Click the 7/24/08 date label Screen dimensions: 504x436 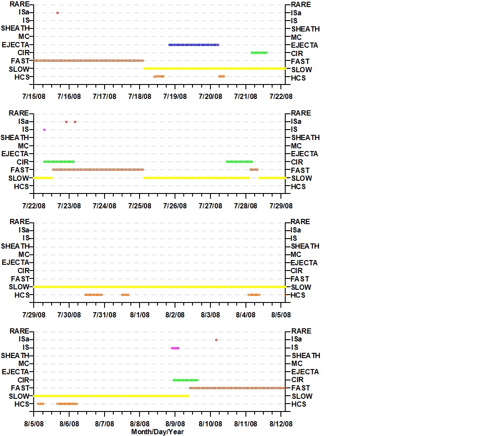[x=105, y=206]
